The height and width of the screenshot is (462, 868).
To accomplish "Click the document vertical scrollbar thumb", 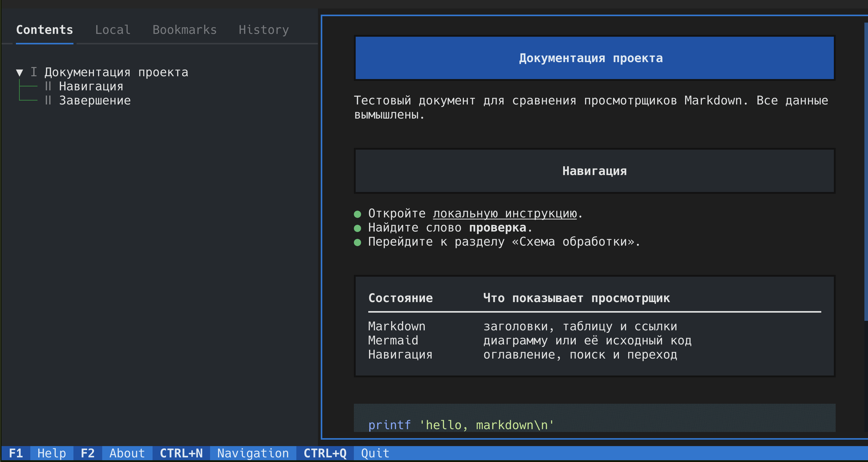I will click(x=866, y=172).
